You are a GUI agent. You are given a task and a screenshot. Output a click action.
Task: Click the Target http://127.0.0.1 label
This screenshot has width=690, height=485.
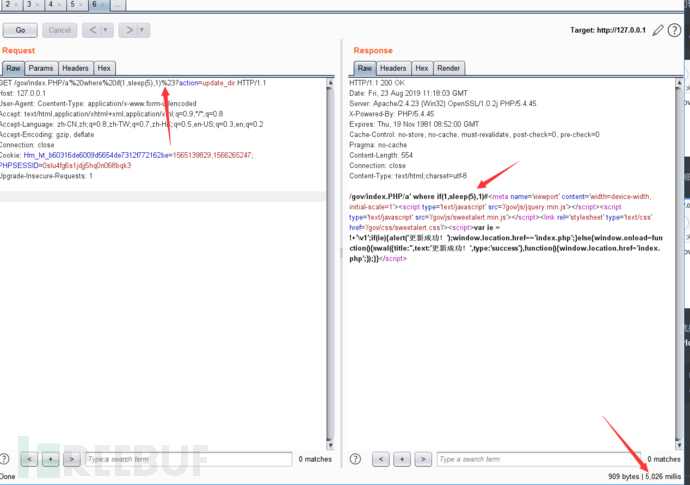(x=608, y=30)
